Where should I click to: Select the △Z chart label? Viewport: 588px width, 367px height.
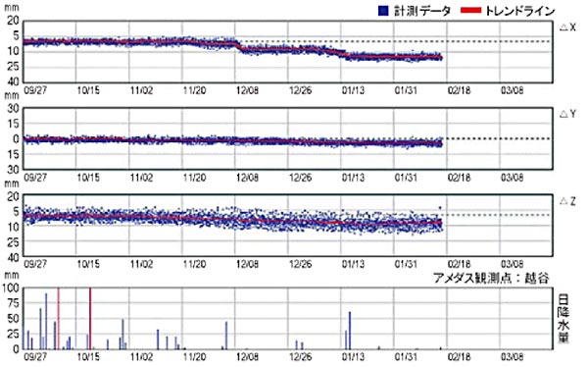click(567, 202)
